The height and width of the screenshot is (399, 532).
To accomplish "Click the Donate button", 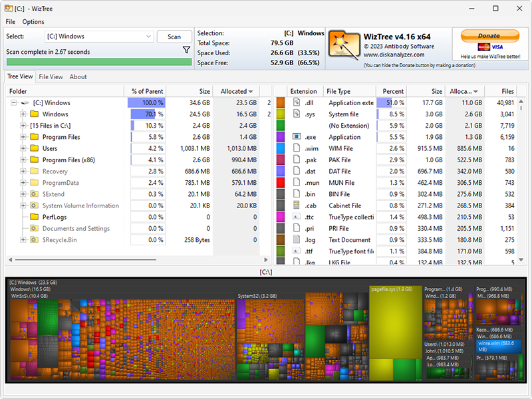I will click(489, 36).
